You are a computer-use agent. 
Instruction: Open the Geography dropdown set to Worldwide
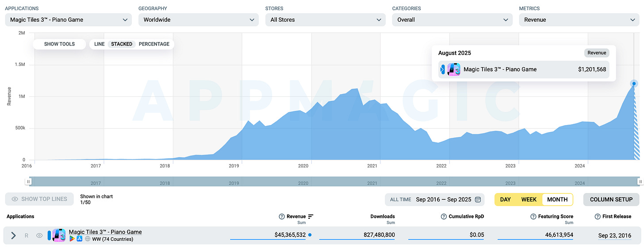coord(199,19)
